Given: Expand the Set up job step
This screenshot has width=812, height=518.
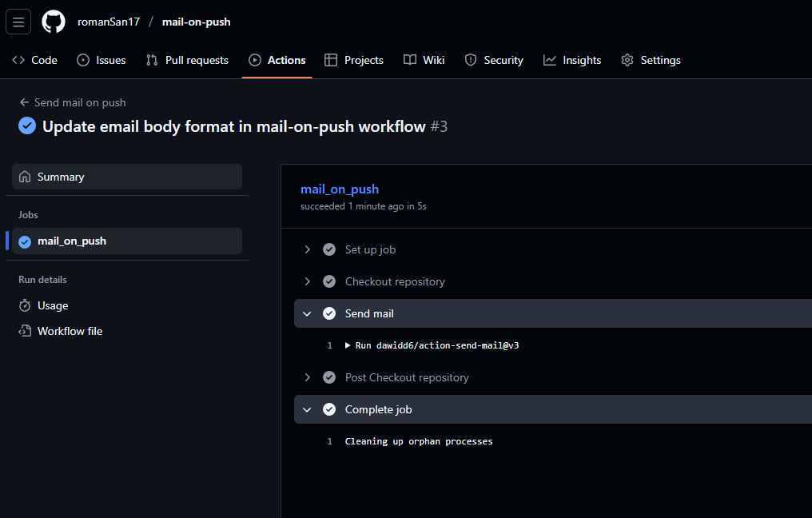Looking at the screenshot, I should coord(307,249).
